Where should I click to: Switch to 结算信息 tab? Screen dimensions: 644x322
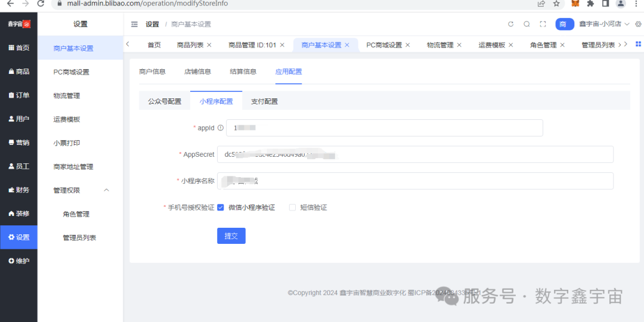tap(243, 72)
